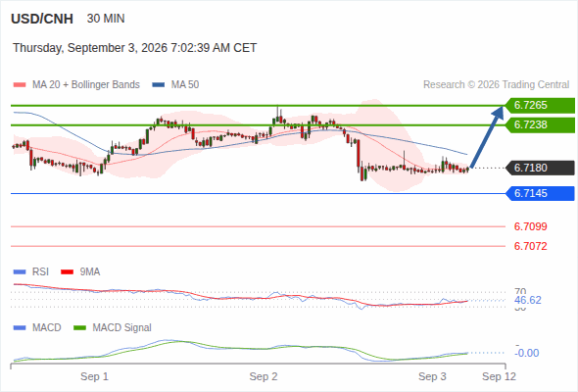Open the Research Trading Central copyright text

(x=496, y=85)
